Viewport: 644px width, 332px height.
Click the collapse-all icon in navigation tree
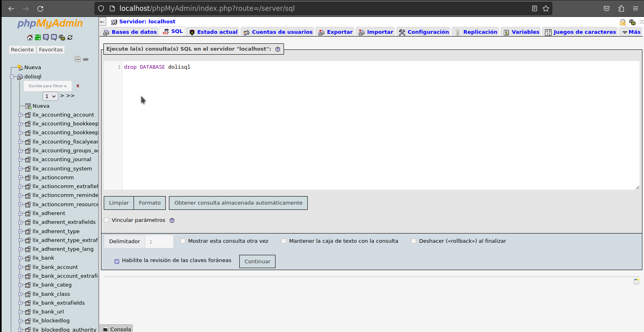(x=78, y=59)
